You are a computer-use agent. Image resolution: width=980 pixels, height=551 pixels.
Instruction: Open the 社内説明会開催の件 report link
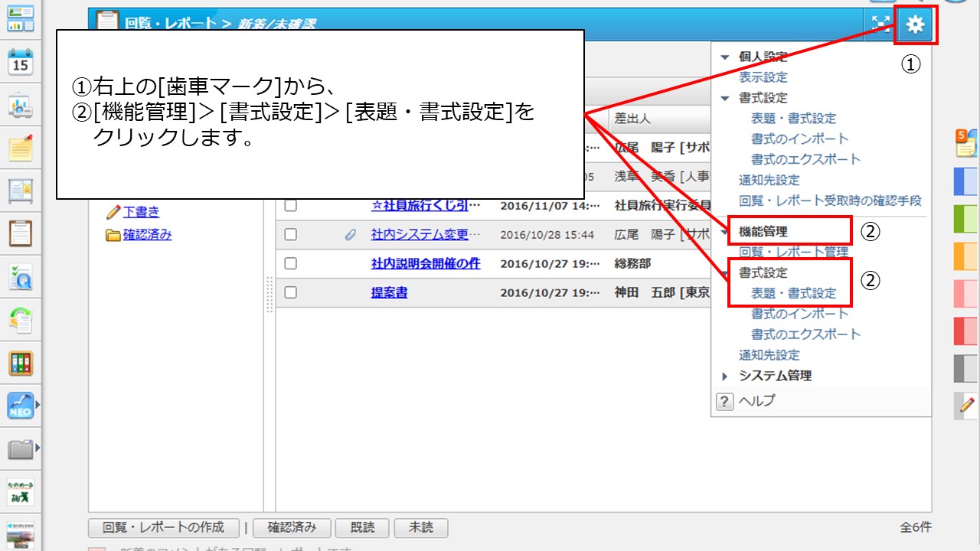[x=426, y=263]
